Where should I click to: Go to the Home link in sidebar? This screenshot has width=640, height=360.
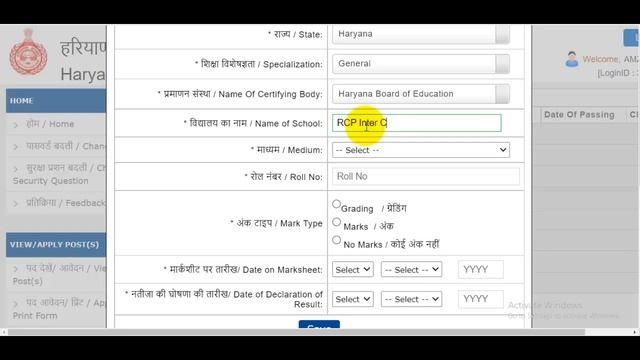tap(50, 124)
